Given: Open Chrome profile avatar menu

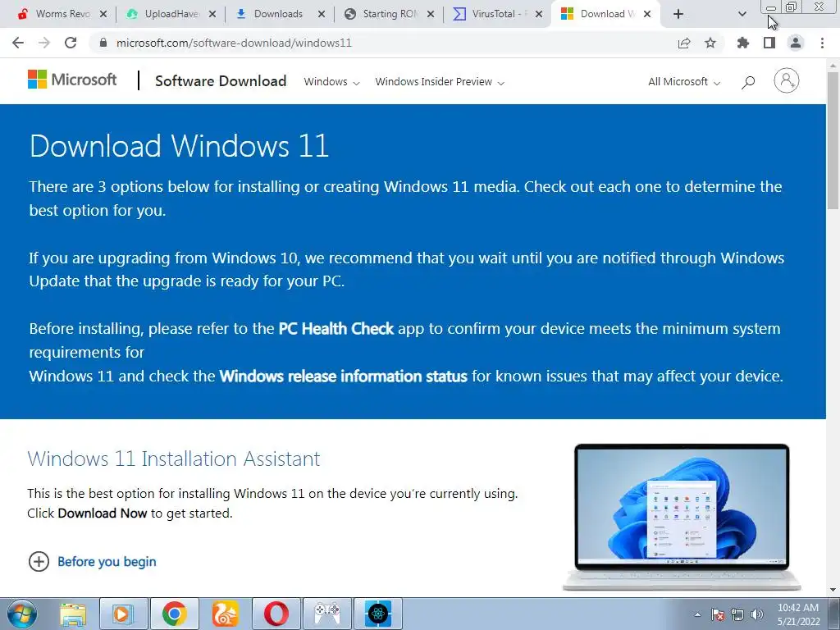Looking at the screenshot, I should click(796, 43).
